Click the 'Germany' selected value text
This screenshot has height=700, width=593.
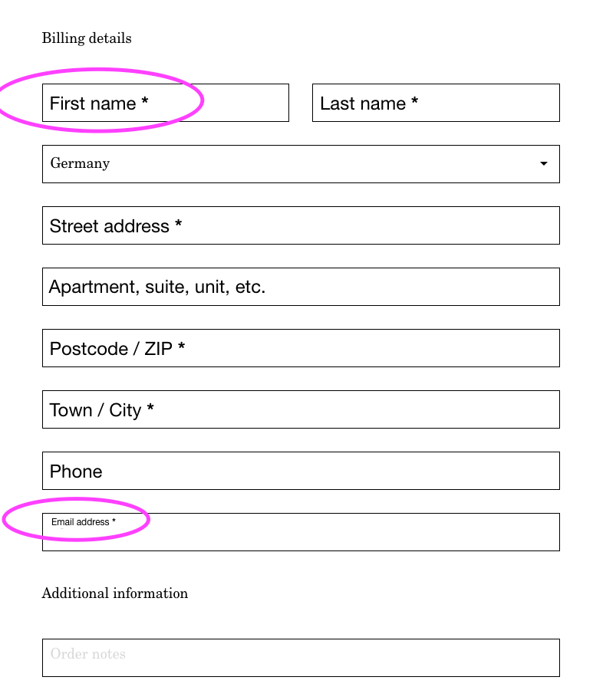pyautogui.click(x=80, y=163)
